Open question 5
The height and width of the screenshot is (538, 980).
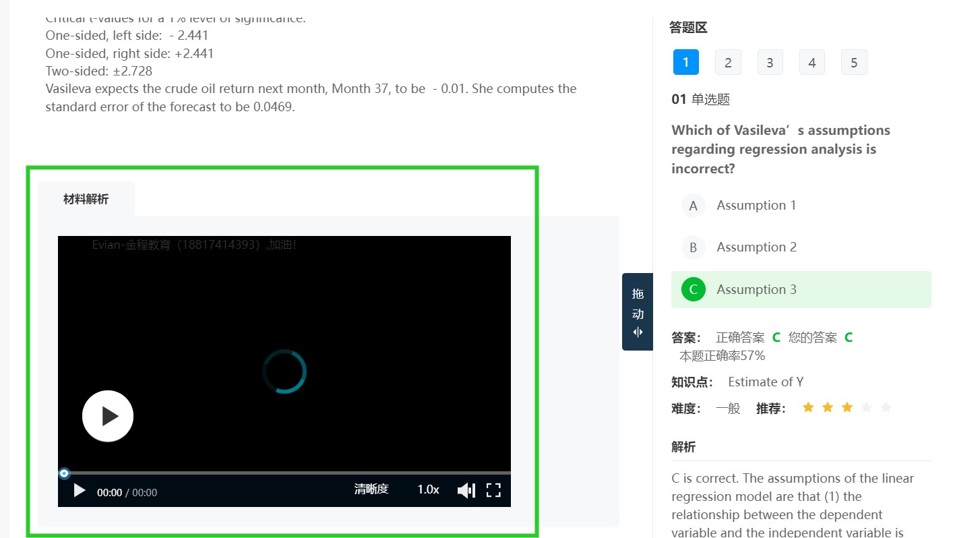(x=854, y=62)
